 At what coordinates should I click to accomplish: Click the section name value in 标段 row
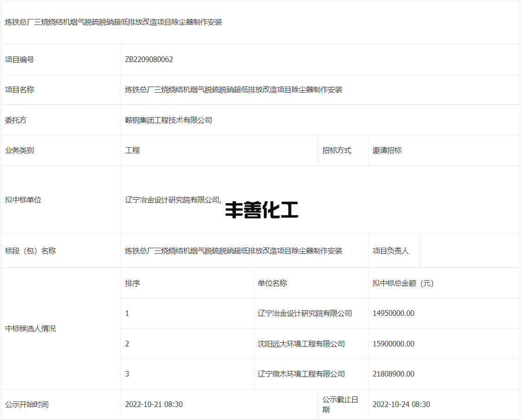[x=234, y=251]
